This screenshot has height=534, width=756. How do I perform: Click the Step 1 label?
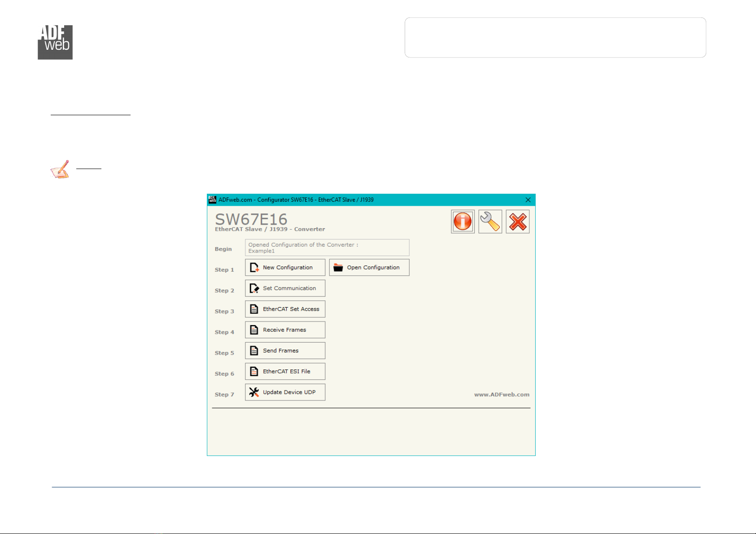(x=224, y=270)
